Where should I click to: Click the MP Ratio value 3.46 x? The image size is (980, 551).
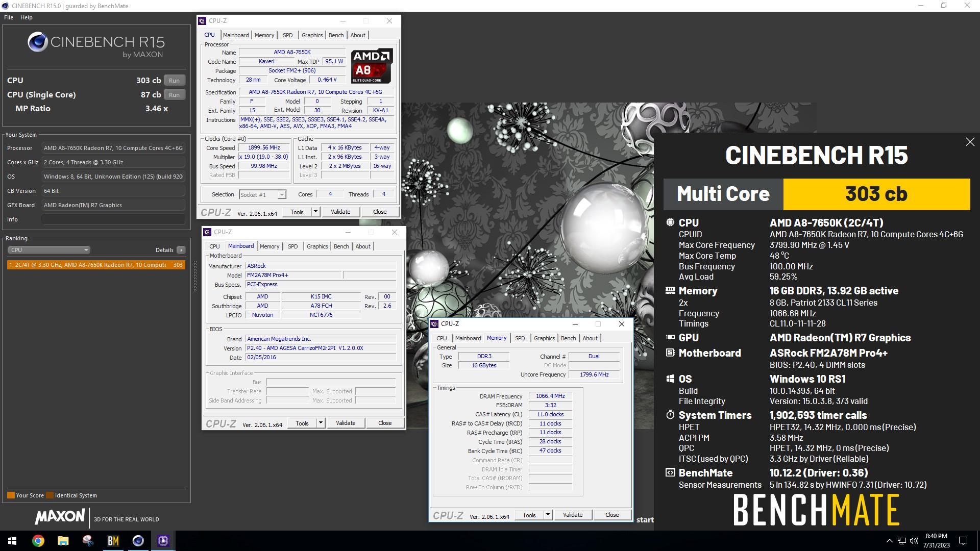[x=157, y=109]
